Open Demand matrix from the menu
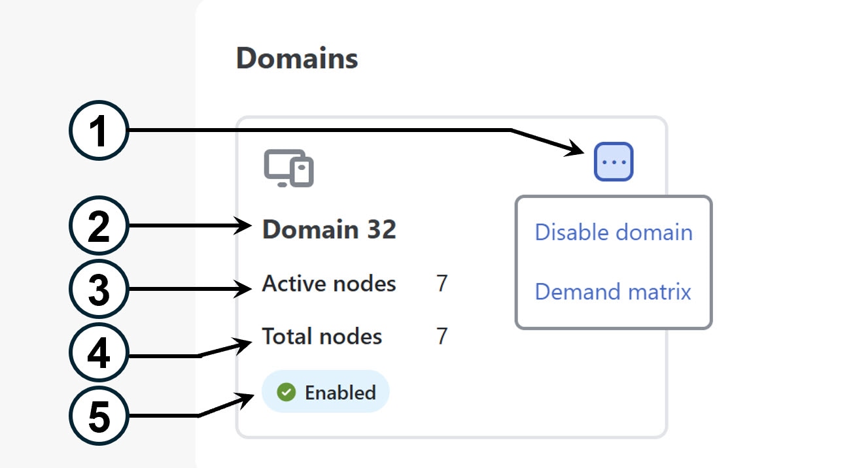Screen dimensions: 868x468 click(613, 291)
